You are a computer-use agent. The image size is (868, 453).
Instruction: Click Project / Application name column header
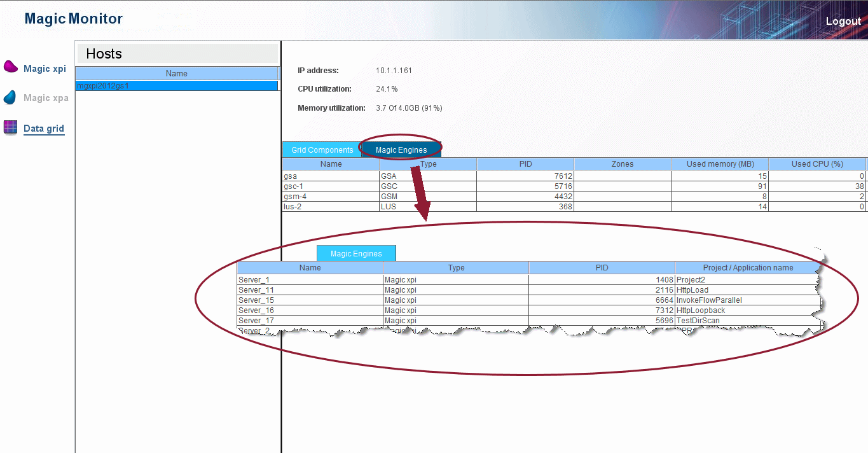click(748, 268)
